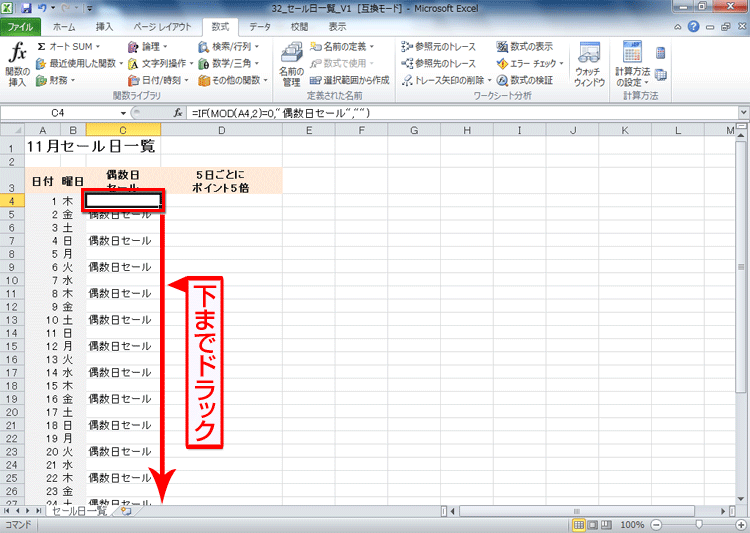The height and width of the screenshot is (533, 750).
Task: Open the Error Checking dropdown arrow
Action: 562,64
